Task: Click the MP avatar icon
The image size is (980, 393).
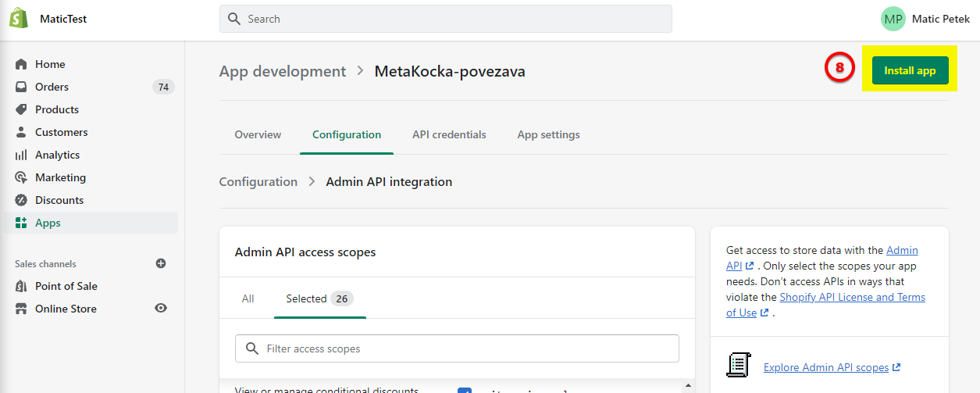Action: [x=893, y=19]
